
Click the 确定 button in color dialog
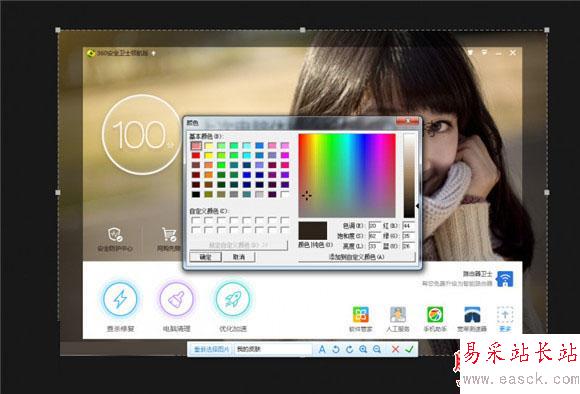(x=205, y=257)
